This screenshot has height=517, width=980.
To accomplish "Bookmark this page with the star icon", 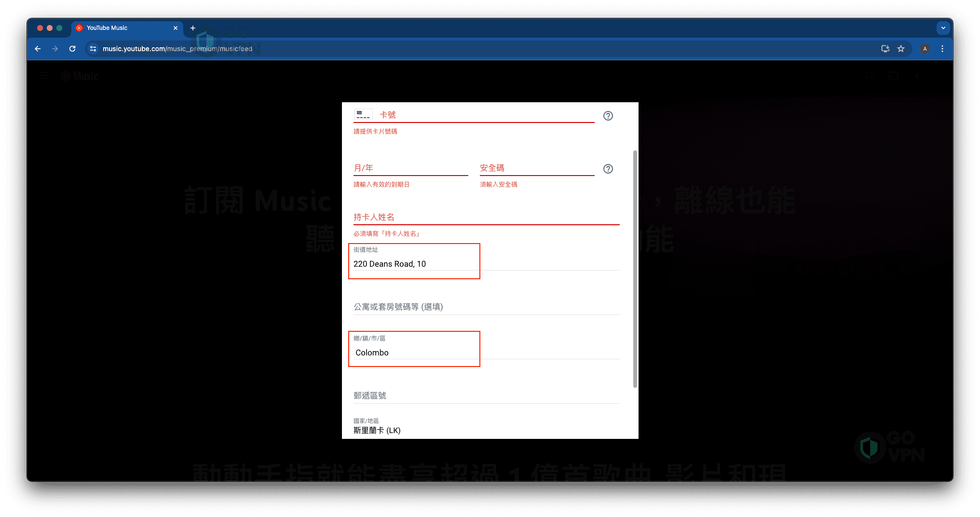I will 901,49.
